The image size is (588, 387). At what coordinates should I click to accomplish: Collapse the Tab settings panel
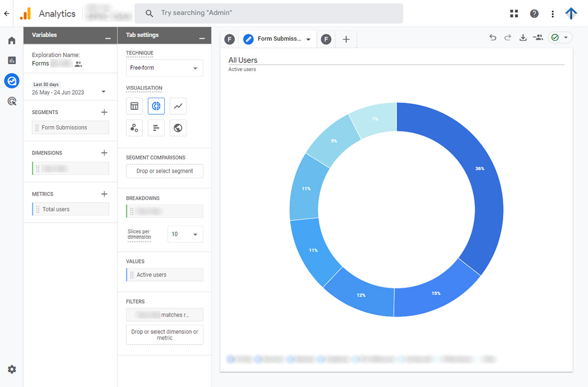pyautogui.click(x=202, y=37)
